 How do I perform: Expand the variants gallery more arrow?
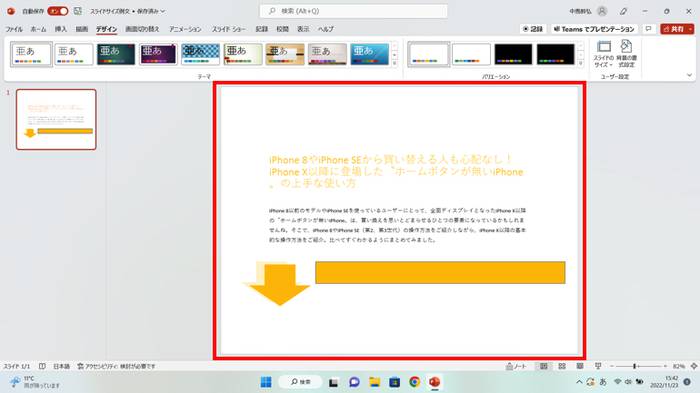point(580,63)
